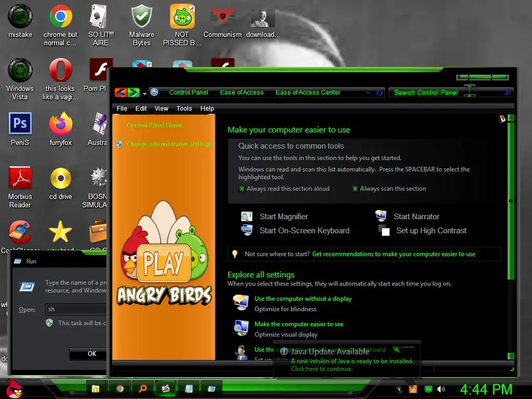The width and height of the screenshot is (532, 399).
Task: Click the Start Magnifier icon
Action: click(247, 217)
